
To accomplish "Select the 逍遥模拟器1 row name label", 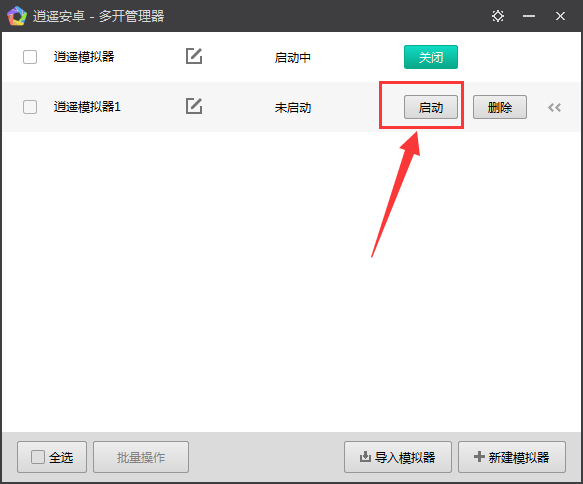I will point(87,107).
